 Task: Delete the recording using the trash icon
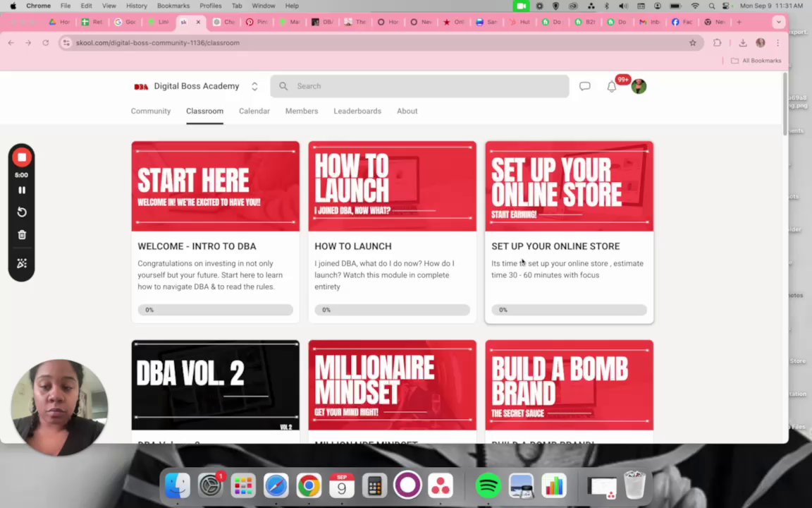(22, 235)
